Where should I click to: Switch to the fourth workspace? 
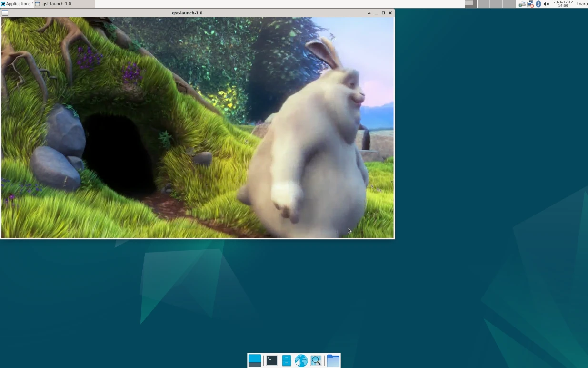509,4
